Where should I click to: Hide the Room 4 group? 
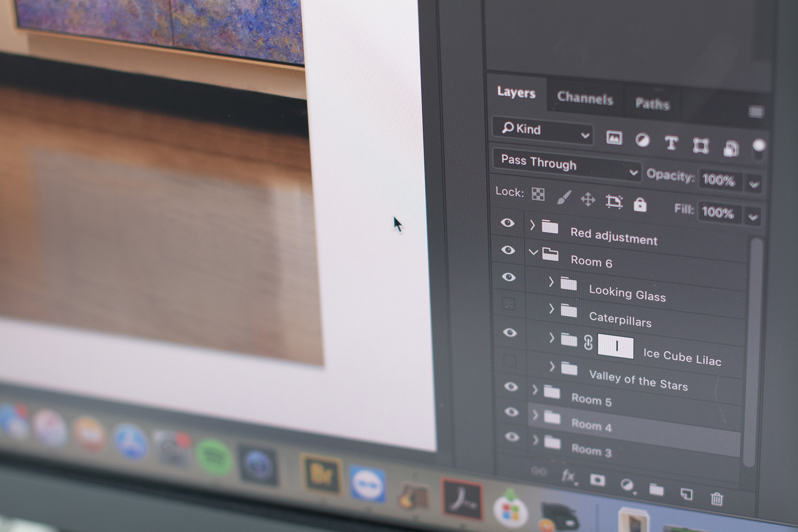[512, 412]
